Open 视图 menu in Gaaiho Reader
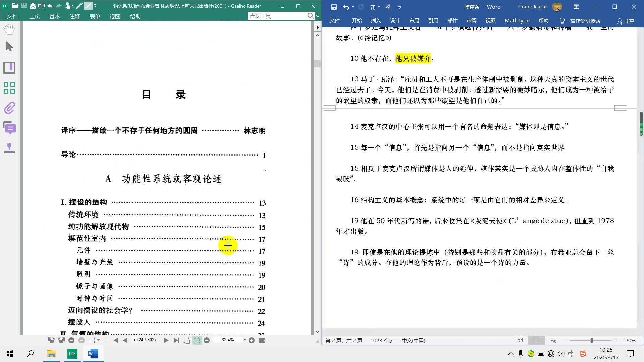Viewport: 644px width, 362px height. pyautogui.click(x=114, y=16)
